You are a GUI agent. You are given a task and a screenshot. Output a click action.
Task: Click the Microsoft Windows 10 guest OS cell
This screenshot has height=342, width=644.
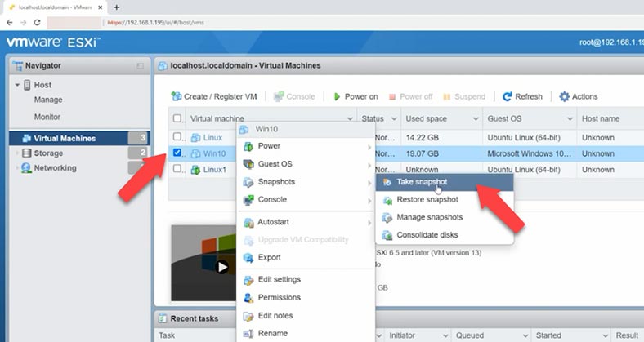529,153
